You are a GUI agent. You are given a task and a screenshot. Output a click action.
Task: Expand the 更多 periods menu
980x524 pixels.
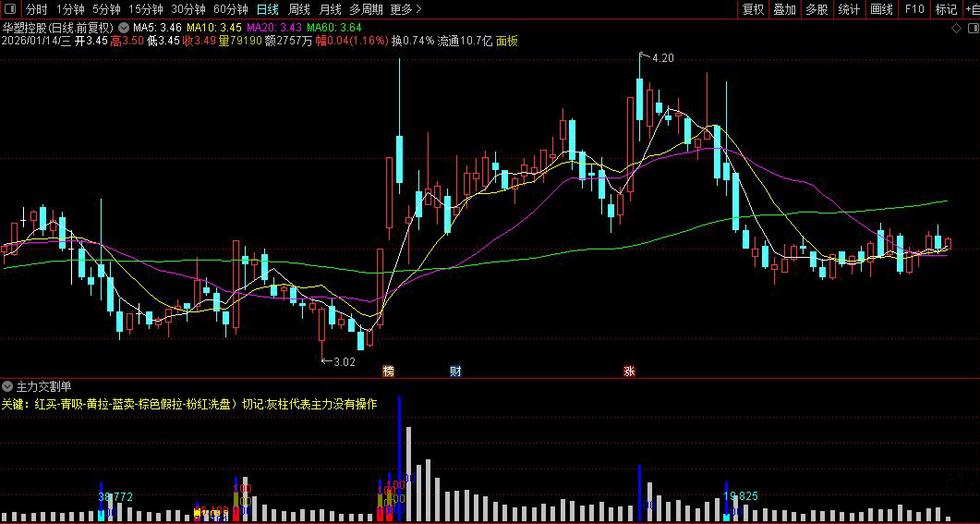click(x=405, y=9)
